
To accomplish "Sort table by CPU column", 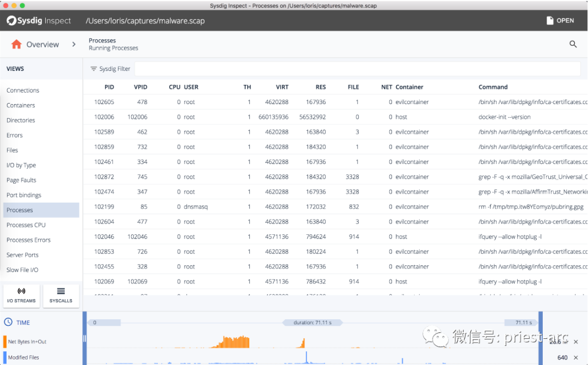I will (x=174, y=87).
